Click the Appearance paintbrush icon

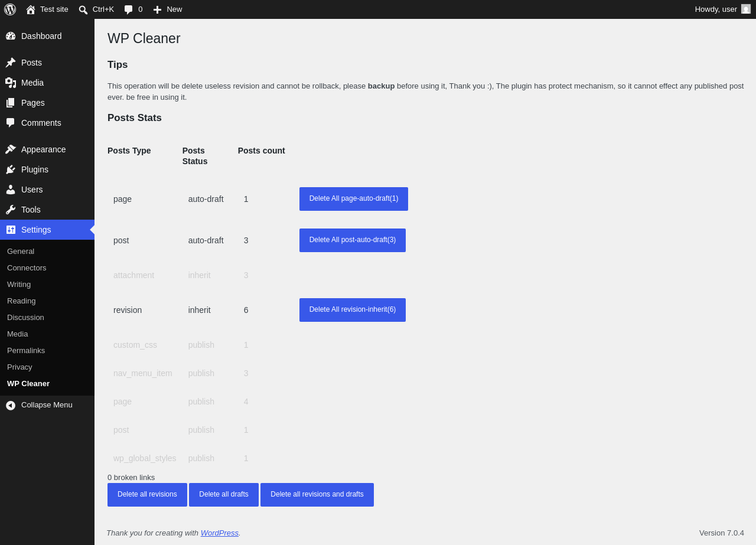tap(11, 149)
